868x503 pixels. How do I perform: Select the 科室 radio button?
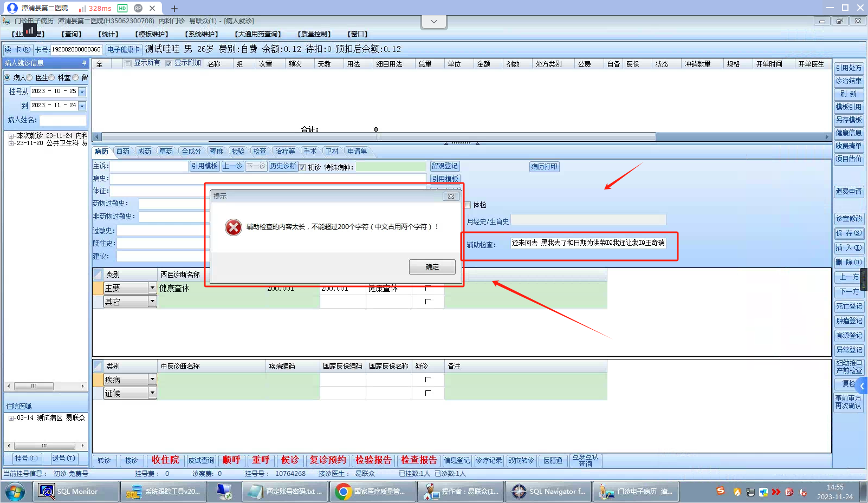click(52, 77)
